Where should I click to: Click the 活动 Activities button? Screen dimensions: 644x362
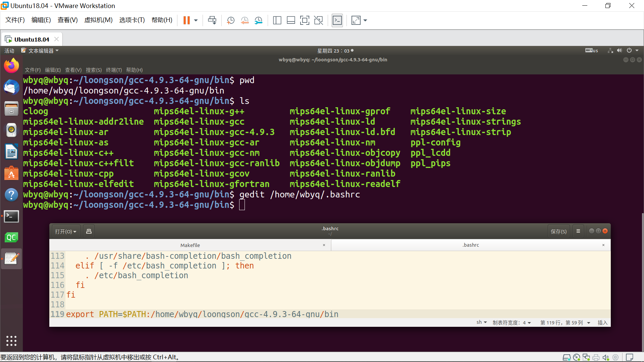tap(9, 51)
